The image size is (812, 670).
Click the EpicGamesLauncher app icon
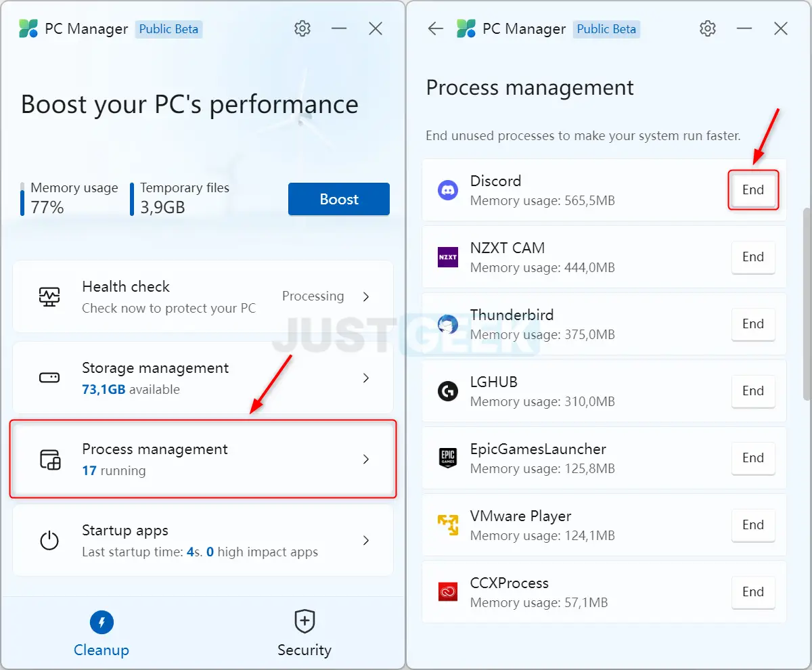pos(448,458)
